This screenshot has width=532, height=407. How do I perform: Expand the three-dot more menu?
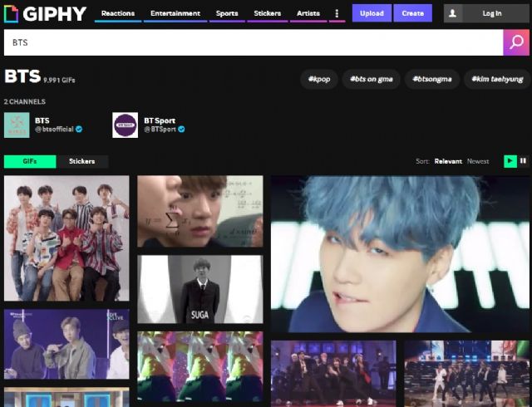[337, 13]
